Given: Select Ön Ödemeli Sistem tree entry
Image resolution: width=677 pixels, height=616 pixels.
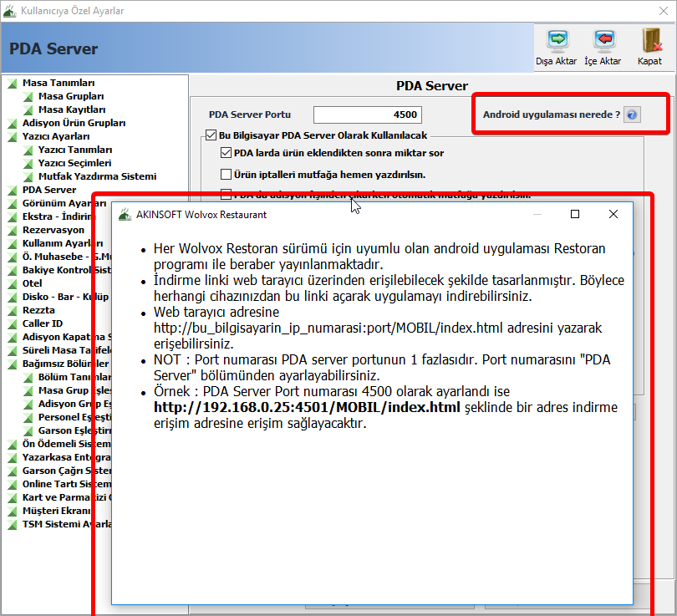Looking at the screenshot, I should point(67,444).
